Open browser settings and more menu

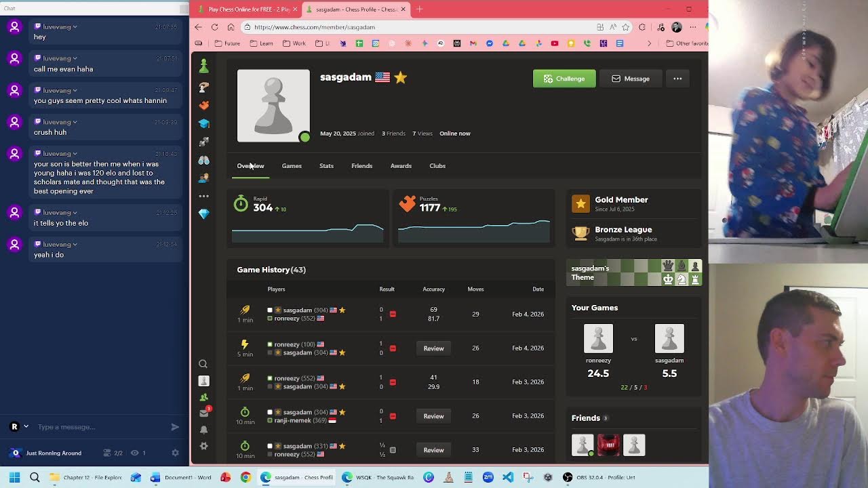click(692, 27)
